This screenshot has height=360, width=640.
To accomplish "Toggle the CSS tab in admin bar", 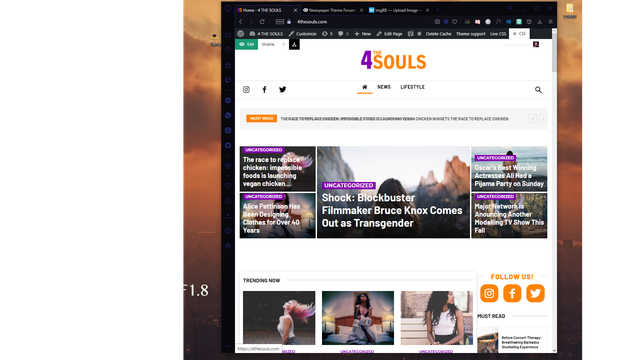I will pyautogui.click(x=519, y=33).
